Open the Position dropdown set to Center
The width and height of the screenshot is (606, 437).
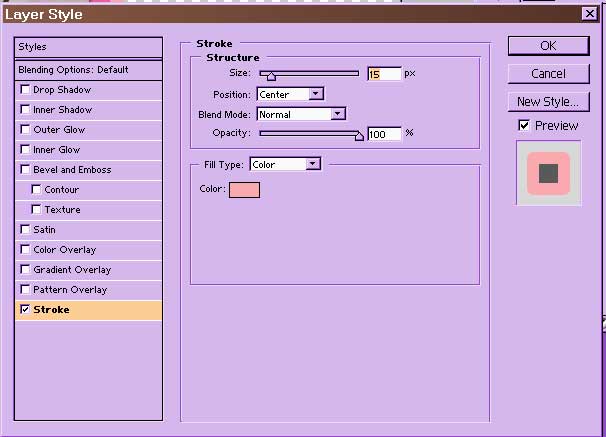(x=290, y=94)
